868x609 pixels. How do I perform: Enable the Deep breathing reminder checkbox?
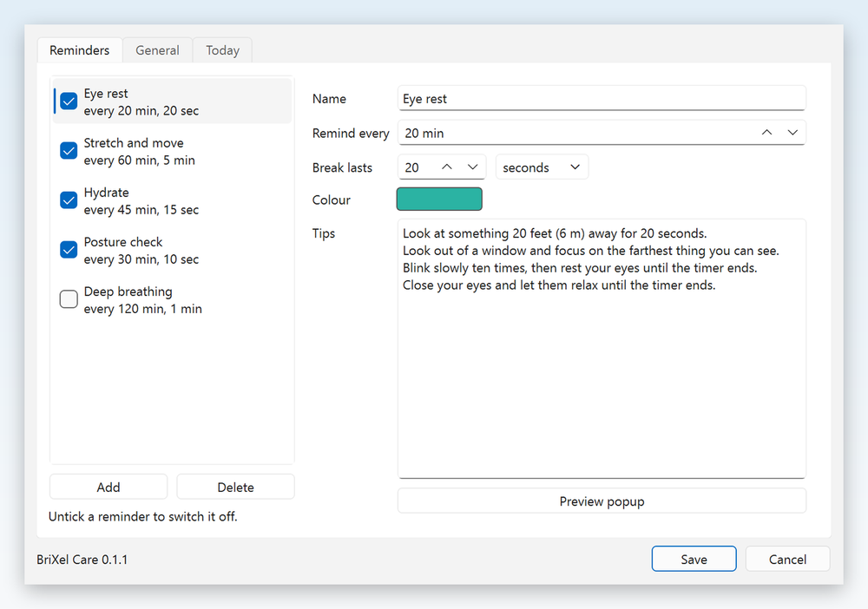pyautogui.click(x=69, y=299)
